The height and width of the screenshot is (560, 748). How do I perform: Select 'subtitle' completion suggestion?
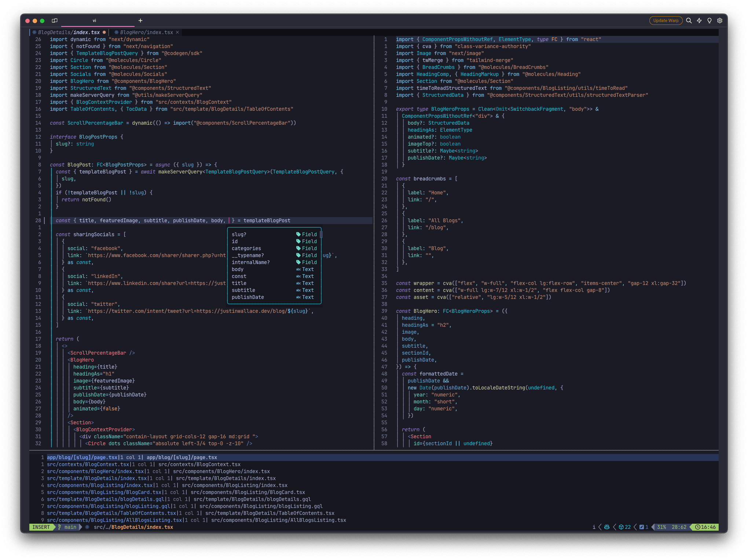(x=274, y=290)
